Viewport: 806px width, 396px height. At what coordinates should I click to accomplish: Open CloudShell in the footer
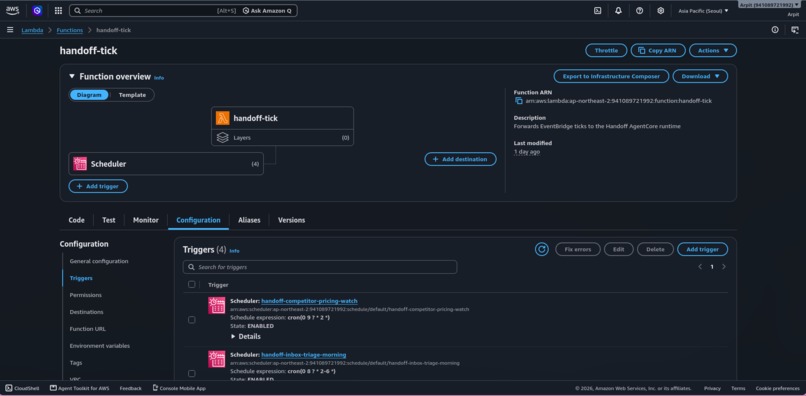coord(23,388)
